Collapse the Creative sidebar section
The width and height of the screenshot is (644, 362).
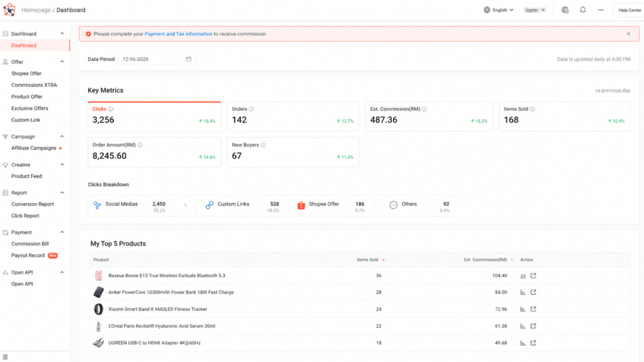pyautogui.click(x=62, y=165)
